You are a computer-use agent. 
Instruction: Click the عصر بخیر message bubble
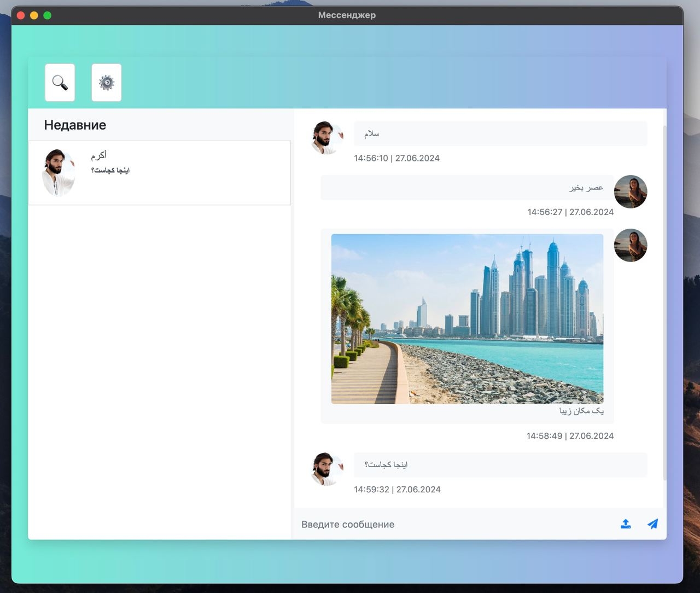(466, 188)
